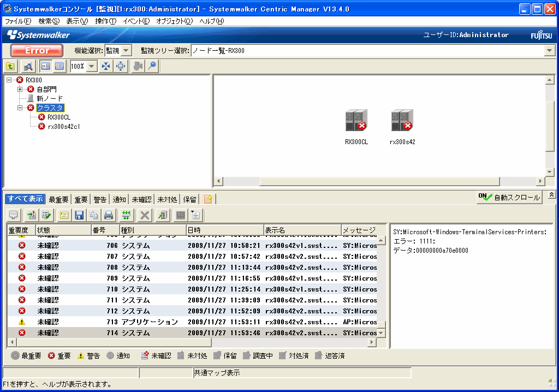Click the map pane horizontal scrollbar thumb
The width and height of the screenshot is (559, 392).
pos(379,181)
